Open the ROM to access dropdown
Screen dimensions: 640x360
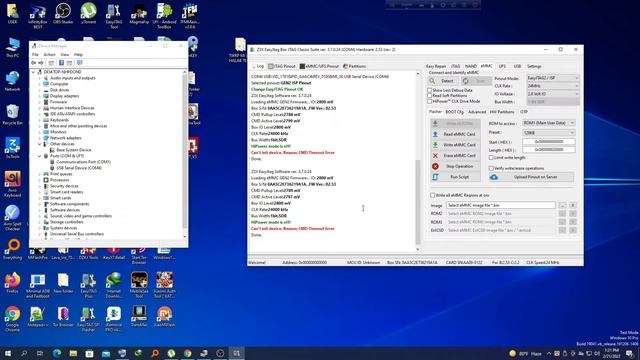click(x=549, y=123)
